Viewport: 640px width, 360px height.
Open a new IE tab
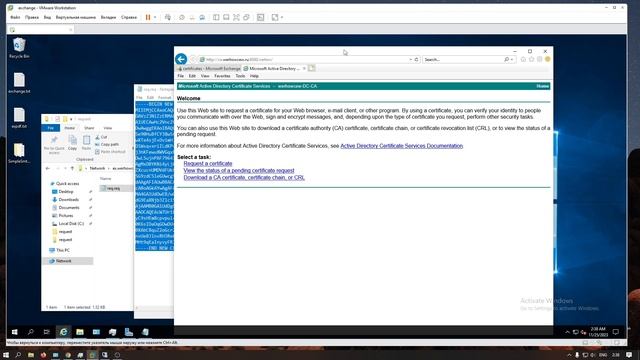click(x=312, y=68)
